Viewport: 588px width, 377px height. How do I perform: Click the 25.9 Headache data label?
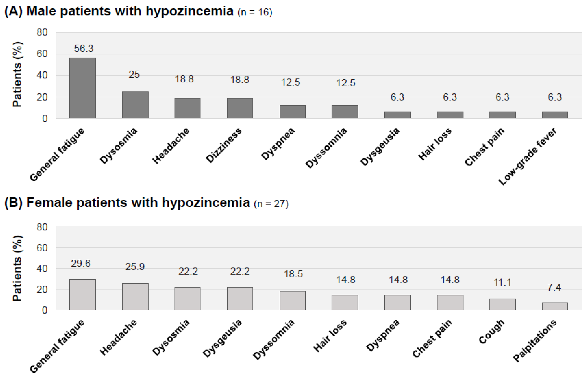click(135, 267)
